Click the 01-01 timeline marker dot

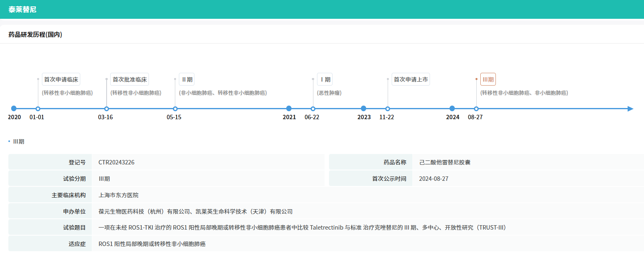[x=38, y=109]
